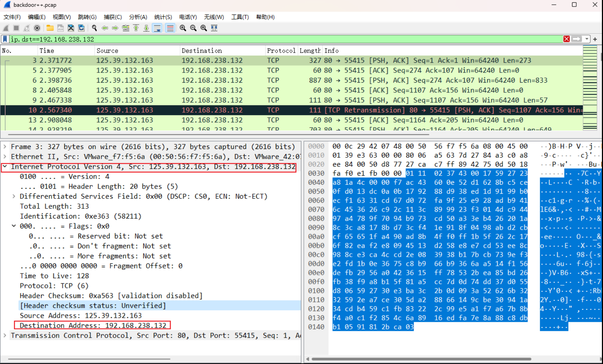This screenshot has width=603, height=364.
Task: Collapse the Flags: 0x0 node
Action: pyautogui.click(x=14, y=226)
